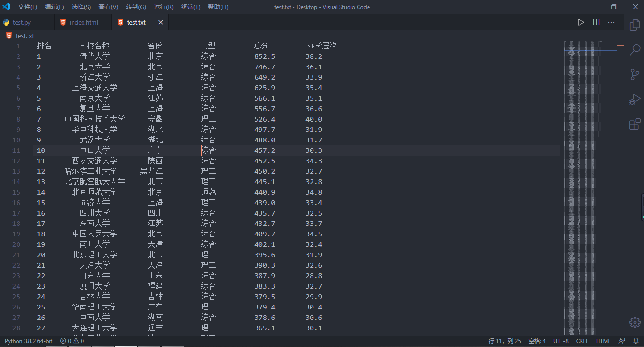This screenshot has width=644, height=347.
Task: Click 北京航空航天大学 in the editor
Action: (95, 182)
